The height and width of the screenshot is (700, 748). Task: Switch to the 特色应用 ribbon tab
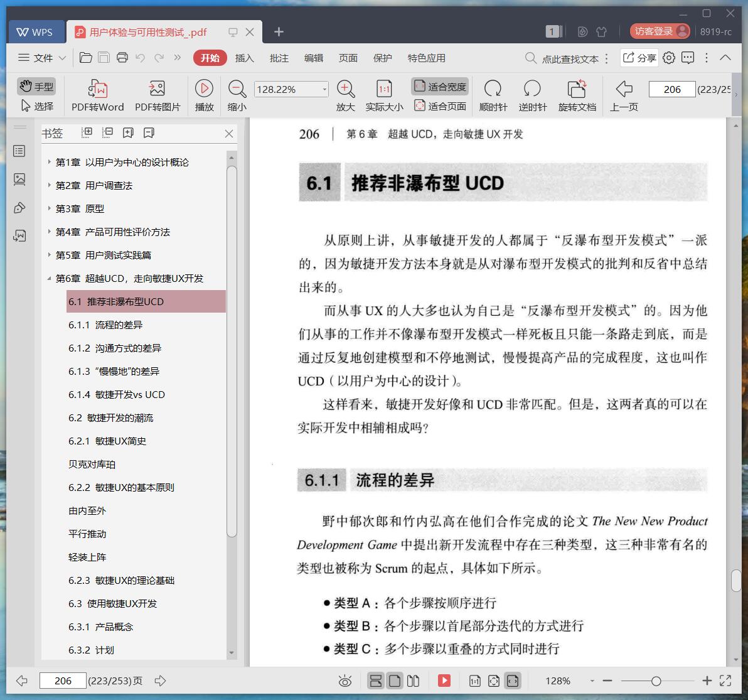(x=426, y=58)
